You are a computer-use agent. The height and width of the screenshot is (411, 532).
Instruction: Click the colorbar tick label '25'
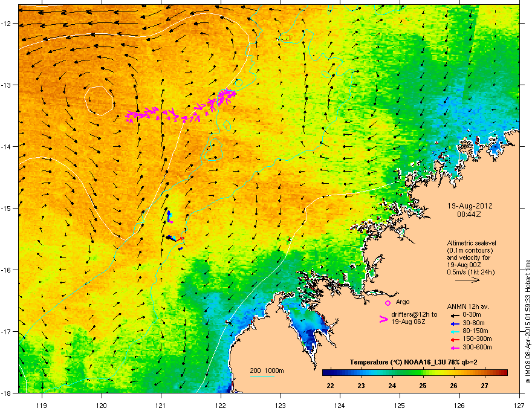coord(423,386)
